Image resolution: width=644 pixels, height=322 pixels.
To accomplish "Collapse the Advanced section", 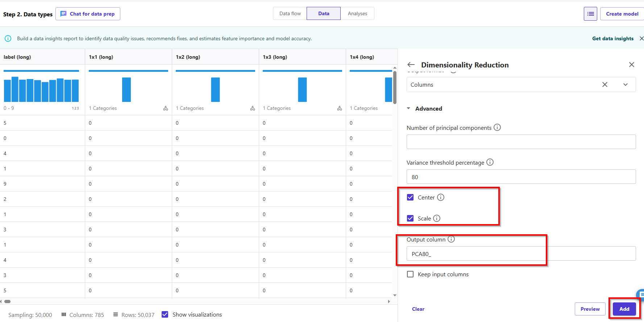I will point(409,108).
